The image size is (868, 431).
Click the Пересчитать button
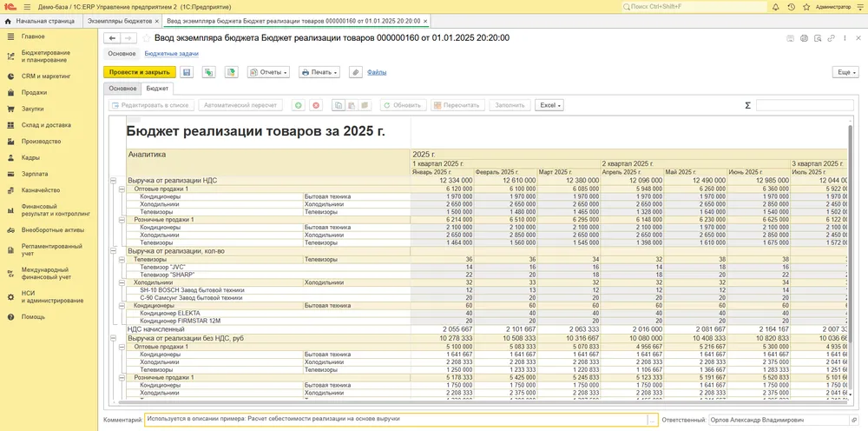pos(457,105)
